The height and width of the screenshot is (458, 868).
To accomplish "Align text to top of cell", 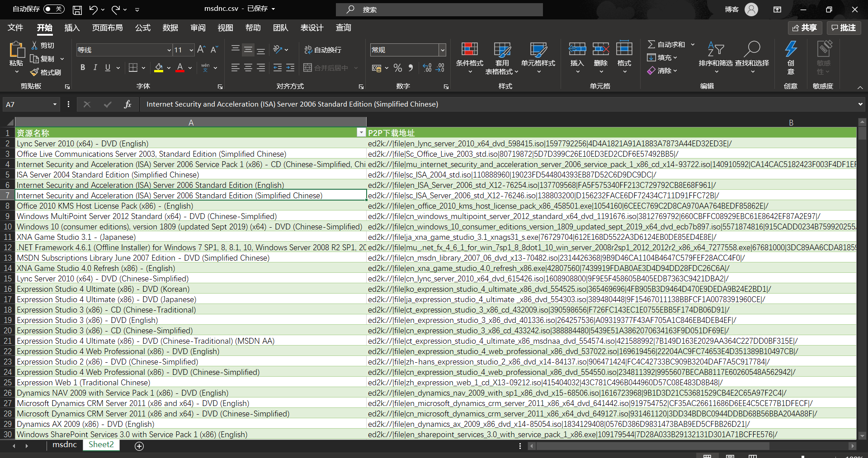I will tap(236, 49).
